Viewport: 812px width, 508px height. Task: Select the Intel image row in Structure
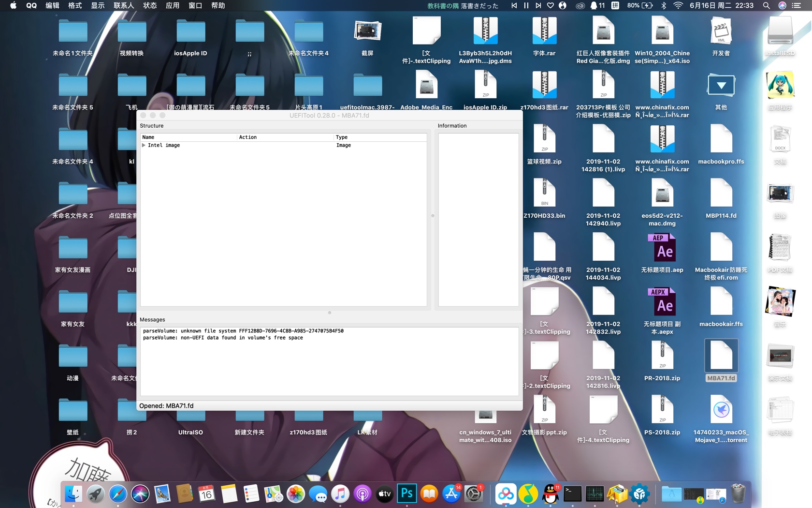tap(284, 145)
